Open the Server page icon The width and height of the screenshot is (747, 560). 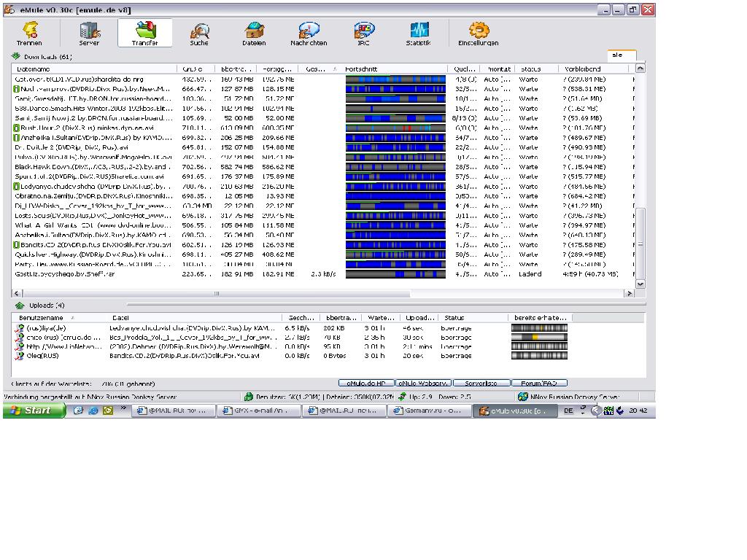[x=90, y=31]
